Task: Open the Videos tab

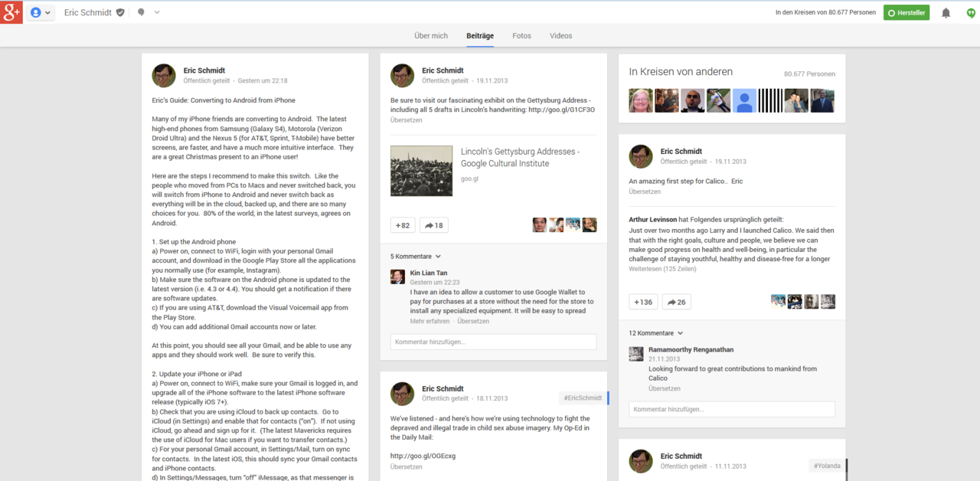Action: (x=560, y=36)
